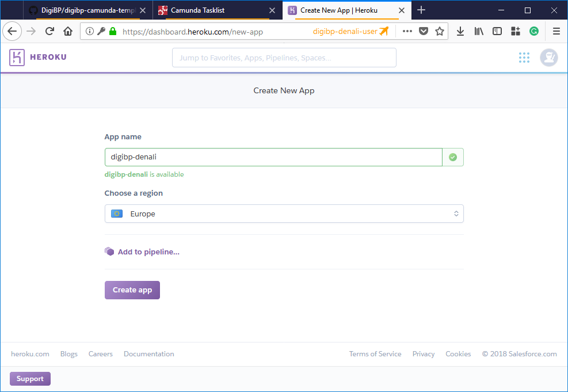568x392 pixels.
Task: Open Cookies footer link
Action: click(x=458, y=354)
